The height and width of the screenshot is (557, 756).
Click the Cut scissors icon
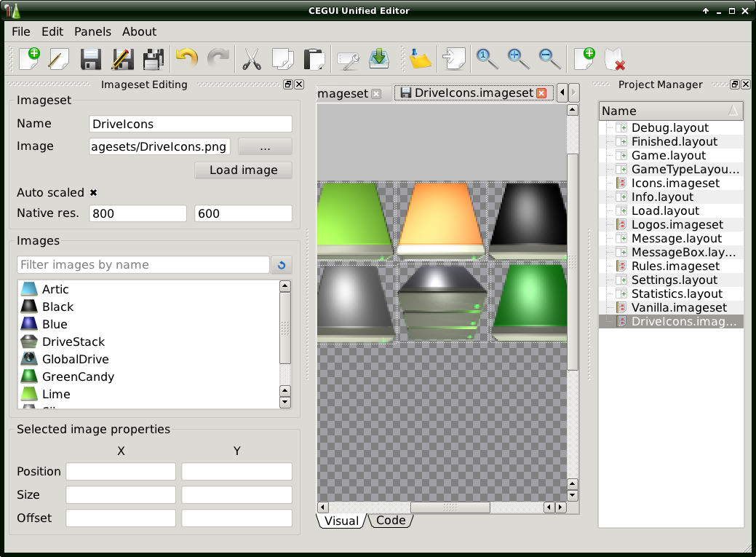(251, 58)
